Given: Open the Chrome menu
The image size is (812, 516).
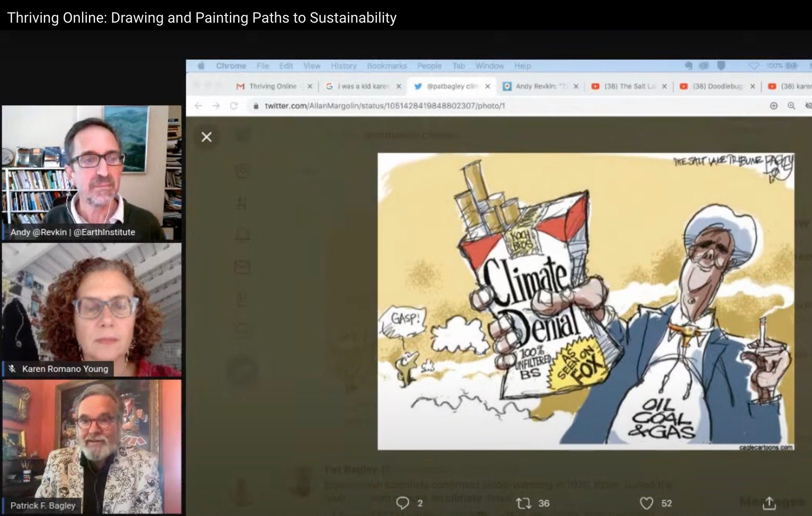Looking at the screenshot, I should tap(231, 66).
